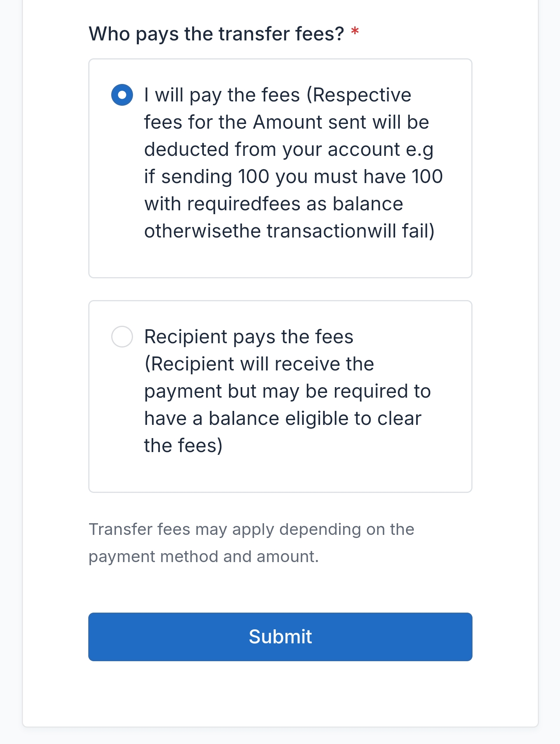Click the "Submit" text label
The image size is (560, 744).
280,637
